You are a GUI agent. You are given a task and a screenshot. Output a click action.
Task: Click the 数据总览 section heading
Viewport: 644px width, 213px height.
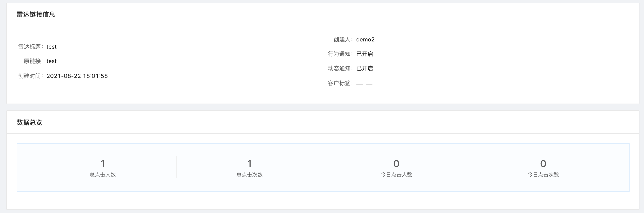(29, 122)
